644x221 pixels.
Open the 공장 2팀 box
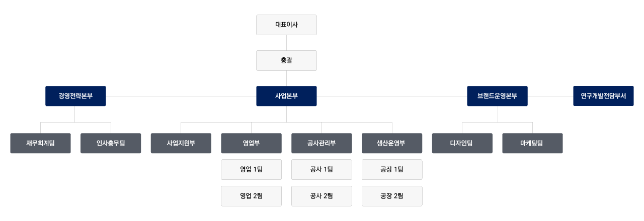click(392, 196)
